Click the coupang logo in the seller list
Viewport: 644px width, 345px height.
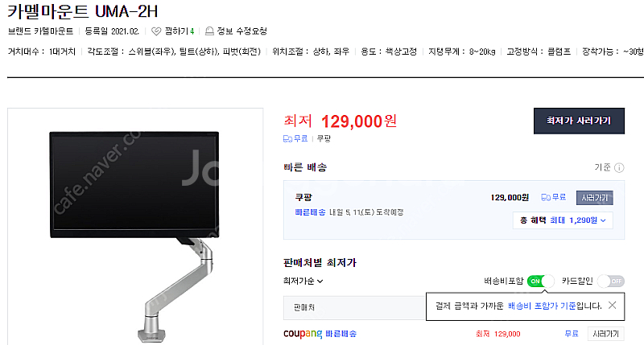tap(303, 334)
